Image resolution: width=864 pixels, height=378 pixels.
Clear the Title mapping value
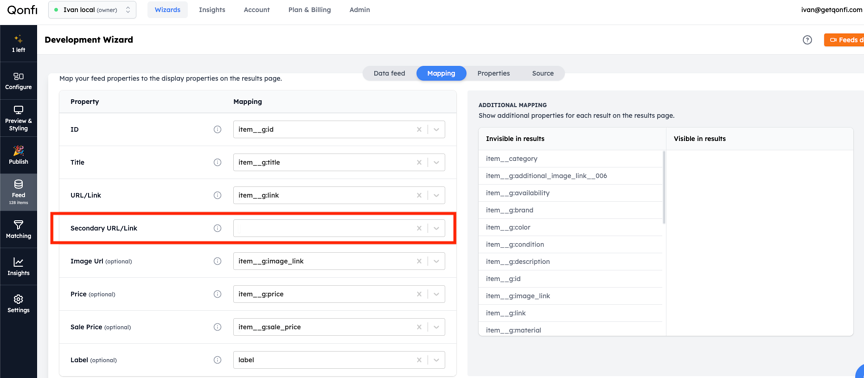419,163
